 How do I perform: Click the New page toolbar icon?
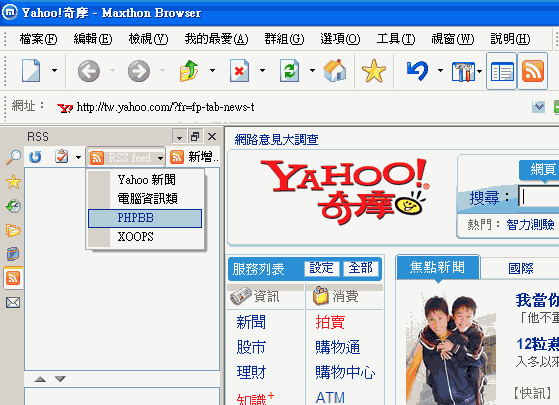tap(31, 71)
